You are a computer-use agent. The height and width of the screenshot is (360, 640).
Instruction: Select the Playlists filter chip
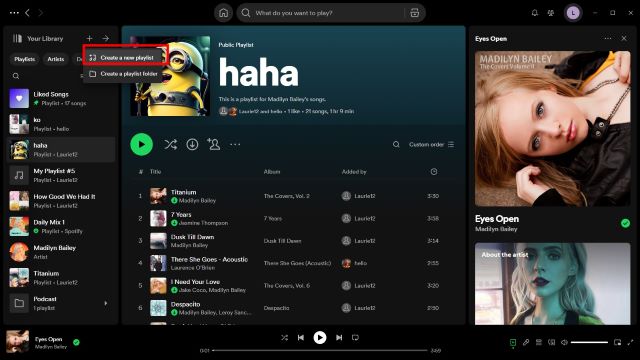tap(24, 59)
